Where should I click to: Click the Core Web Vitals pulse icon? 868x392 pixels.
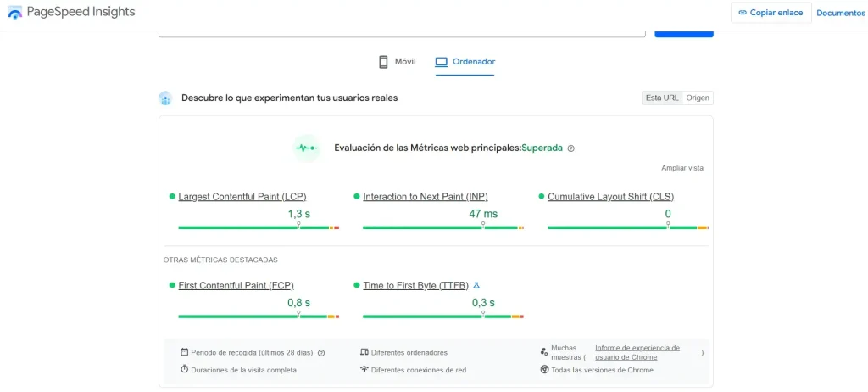coord(307,148)
